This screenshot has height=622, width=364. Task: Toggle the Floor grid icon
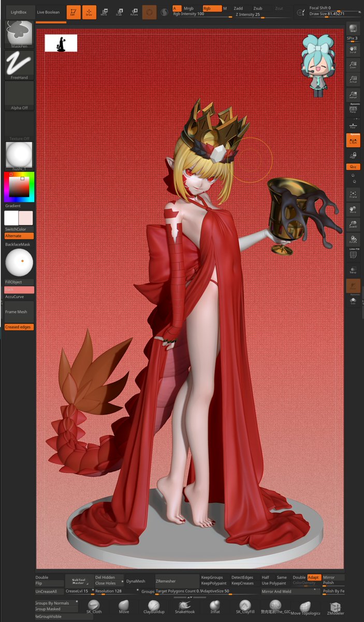click(353, 125)
